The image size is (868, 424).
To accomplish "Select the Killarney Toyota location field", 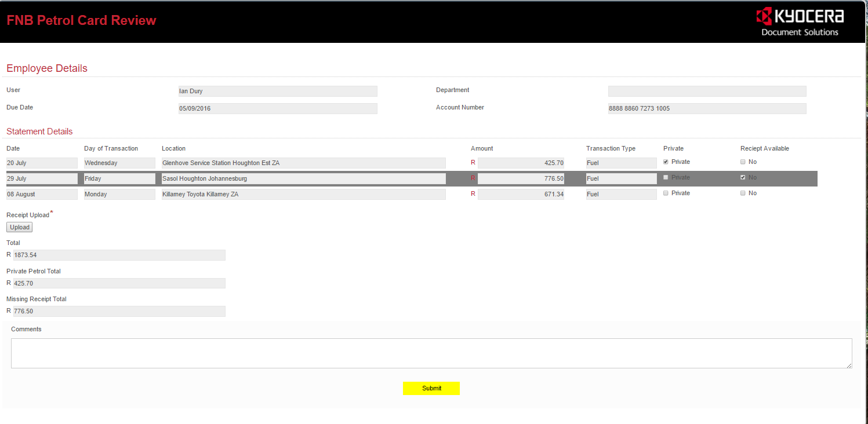I will point(303,194).
